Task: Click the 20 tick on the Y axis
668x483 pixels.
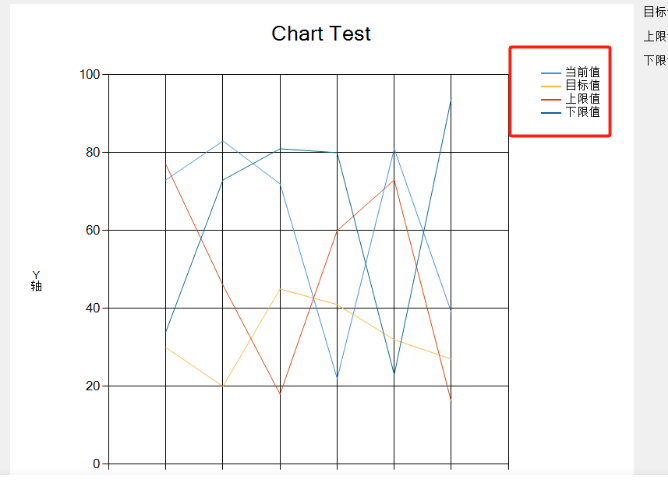Action: click(93, 386)
